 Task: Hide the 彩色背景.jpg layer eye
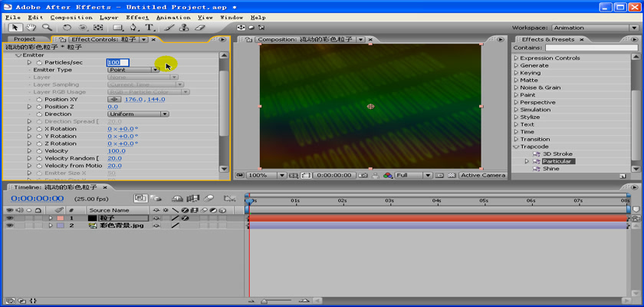click(9, 226)
